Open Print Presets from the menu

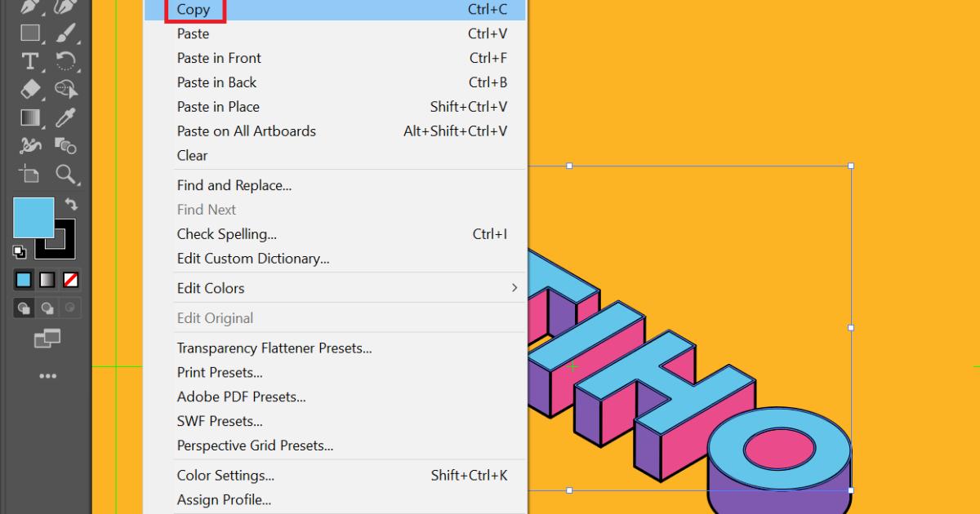[336, 373]
